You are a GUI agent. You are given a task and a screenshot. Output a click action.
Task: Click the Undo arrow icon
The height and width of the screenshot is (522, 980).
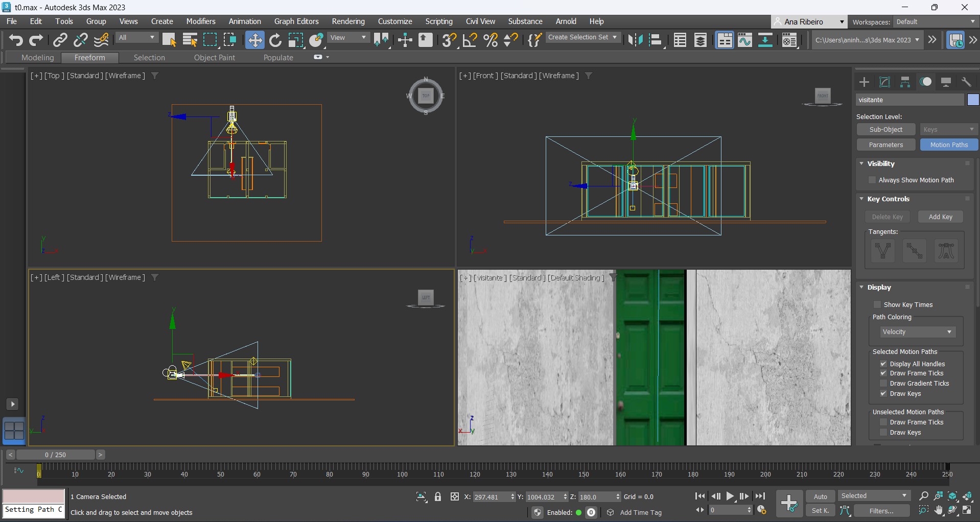(15, 40)
